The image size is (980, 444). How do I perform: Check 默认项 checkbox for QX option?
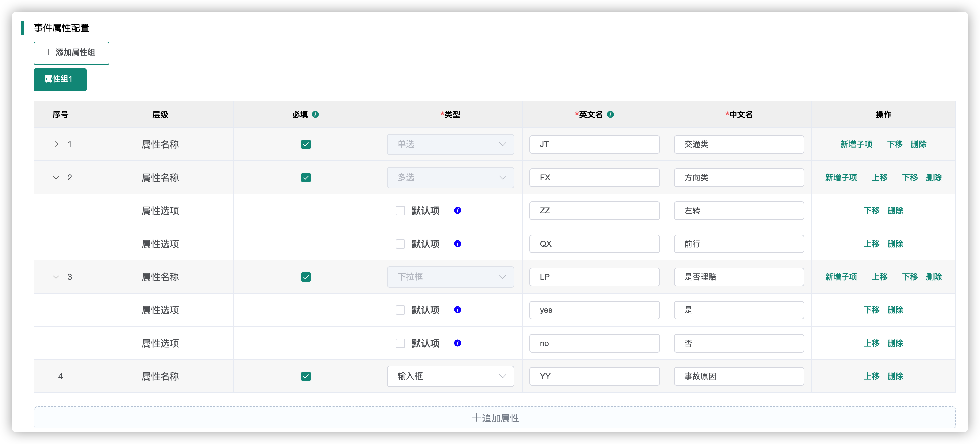400,244
